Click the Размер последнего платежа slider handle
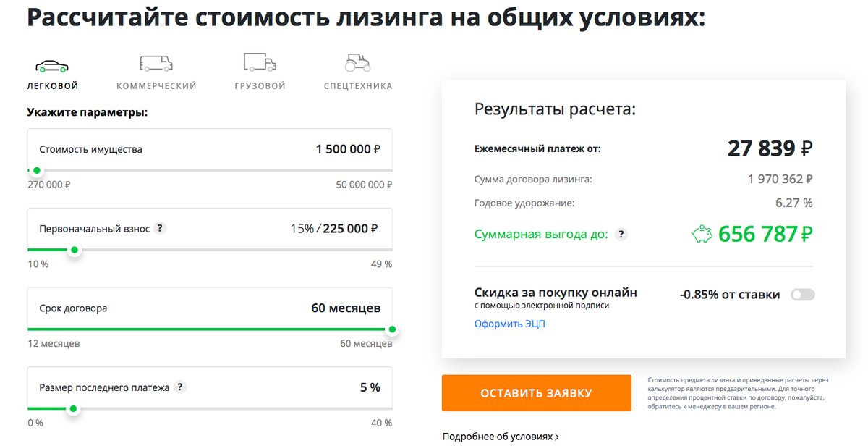This screenshot has height=446, width=868. (72, 409)
